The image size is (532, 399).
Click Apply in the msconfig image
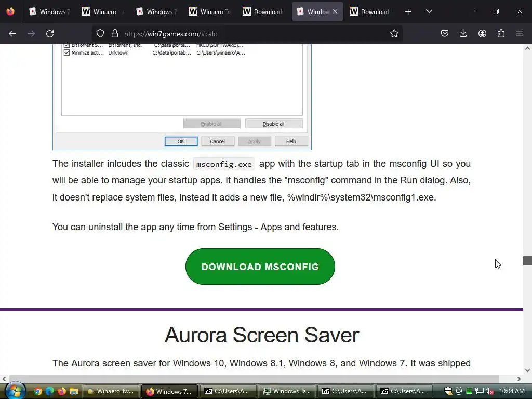tap(255, 141)
